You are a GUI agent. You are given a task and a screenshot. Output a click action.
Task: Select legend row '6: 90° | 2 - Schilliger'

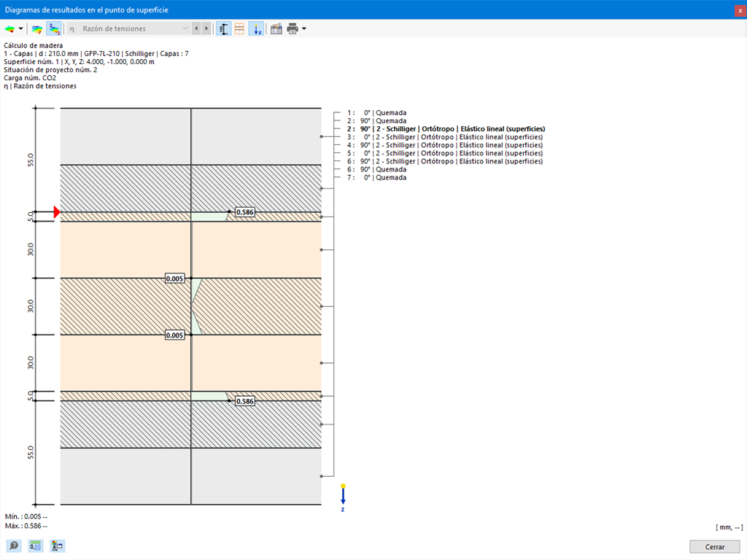coord(445,161)
